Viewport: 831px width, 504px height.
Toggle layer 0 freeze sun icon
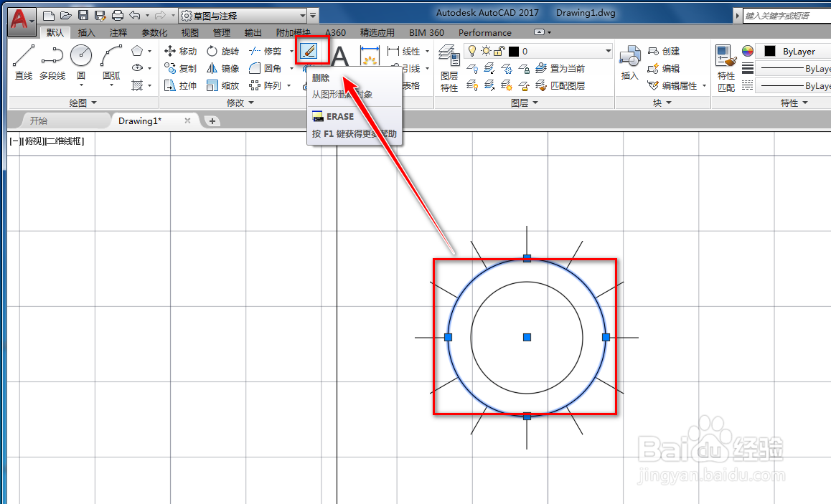(x=486, y=51)
